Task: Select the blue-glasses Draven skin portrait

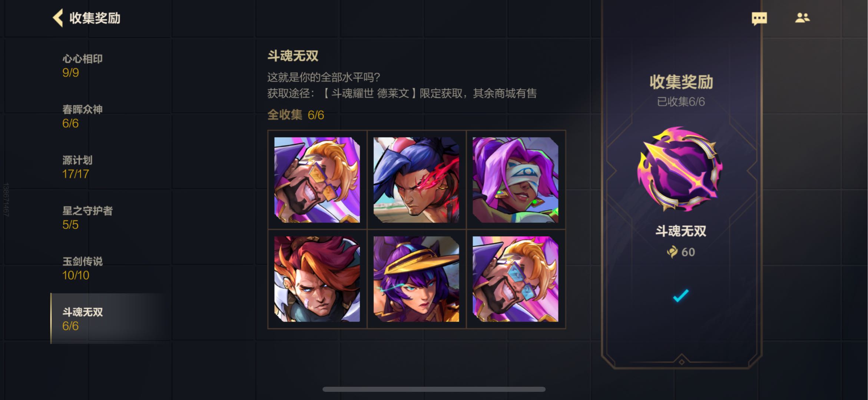Action: coord(516,279)
